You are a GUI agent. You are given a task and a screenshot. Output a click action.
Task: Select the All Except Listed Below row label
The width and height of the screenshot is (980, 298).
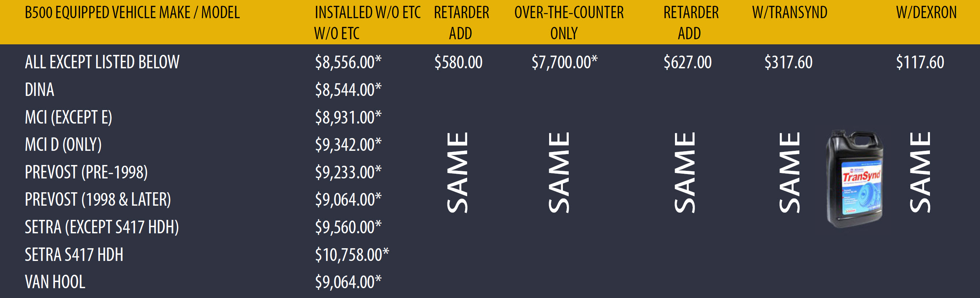pyautogui.click(x=102, y=62)
